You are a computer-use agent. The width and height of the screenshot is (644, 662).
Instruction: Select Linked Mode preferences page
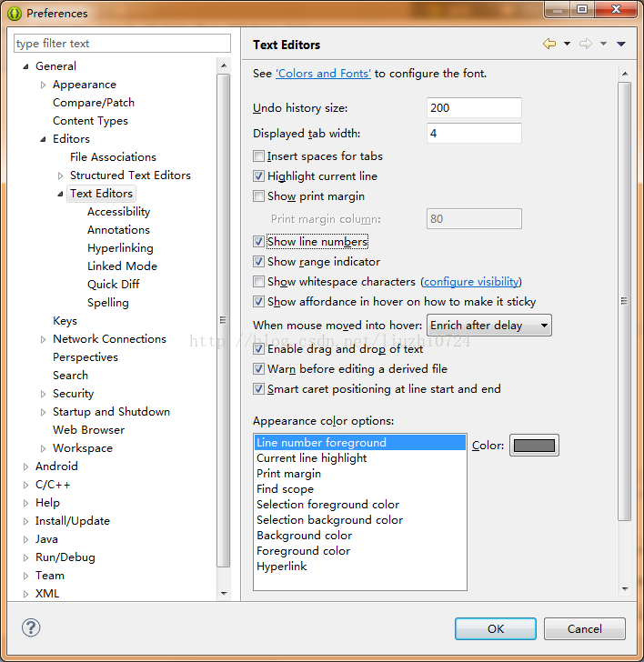tap(122, 266)
